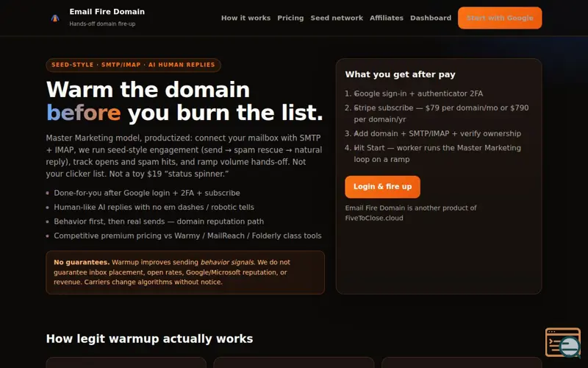Click the Warm the domain headline
Image resolution: width=588 pixels, height=368 pixels.
(x=184, y=101)
